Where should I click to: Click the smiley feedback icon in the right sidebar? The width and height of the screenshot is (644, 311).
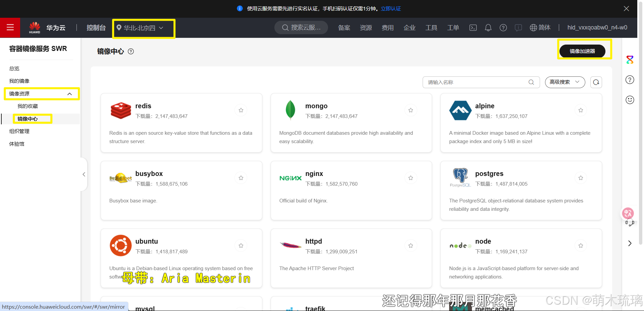(630, 100)
